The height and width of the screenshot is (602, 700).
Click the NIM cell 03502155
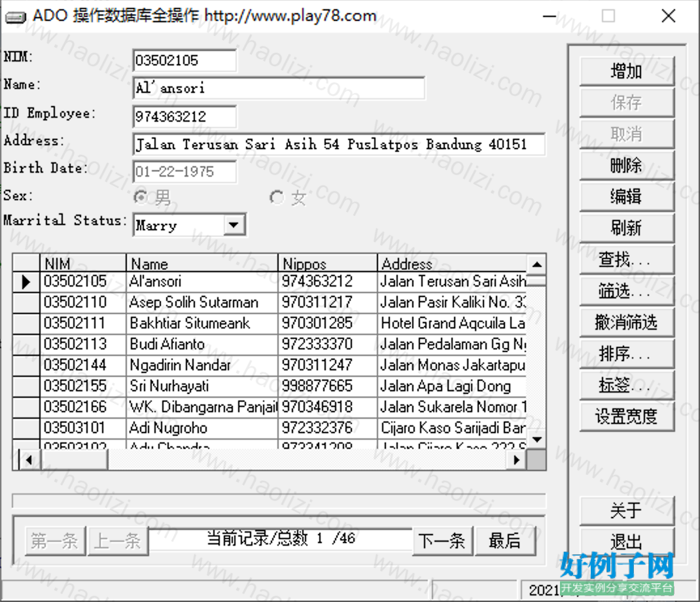click(83, 387)
